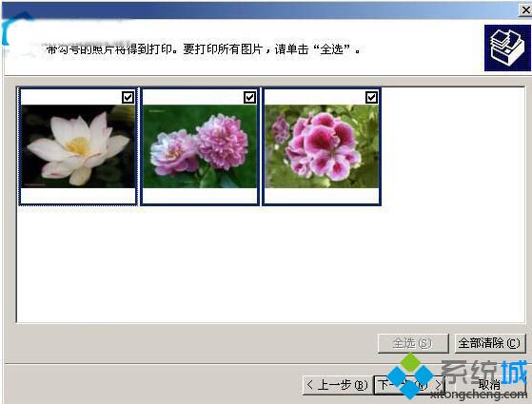Uncheck the pink peony photo checkbox
Screen dimensions: 532x404
point(249,98)
